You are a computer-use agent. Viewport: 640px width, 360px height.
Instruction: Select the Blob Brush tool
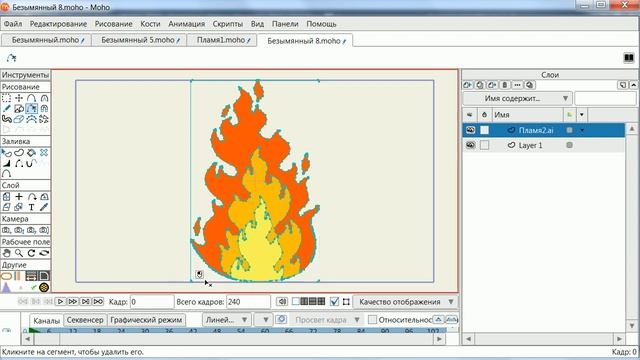(x=7, y=119)
